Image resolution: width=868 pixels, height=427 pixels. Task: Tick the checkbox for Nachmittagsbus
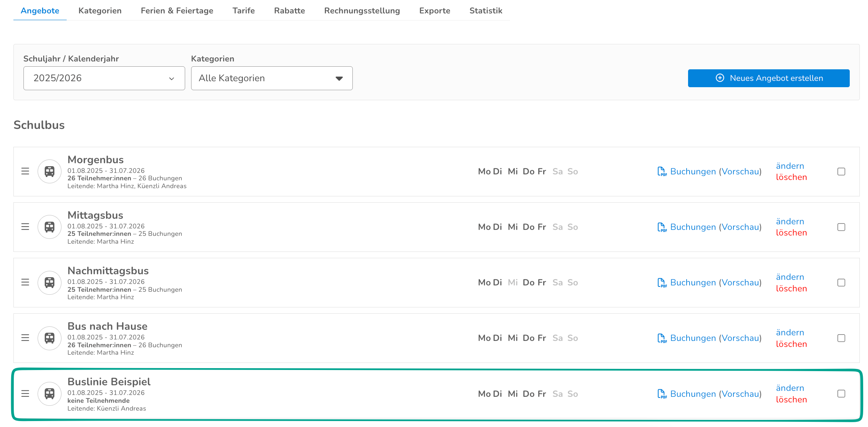[841, 283]
